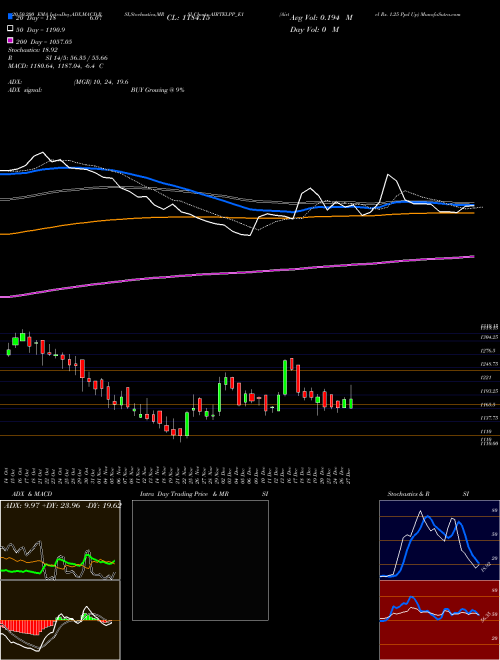Open the red RSI mini chart
The width and height of the screenshot is (500, 660).
click(x=440, y=620)
